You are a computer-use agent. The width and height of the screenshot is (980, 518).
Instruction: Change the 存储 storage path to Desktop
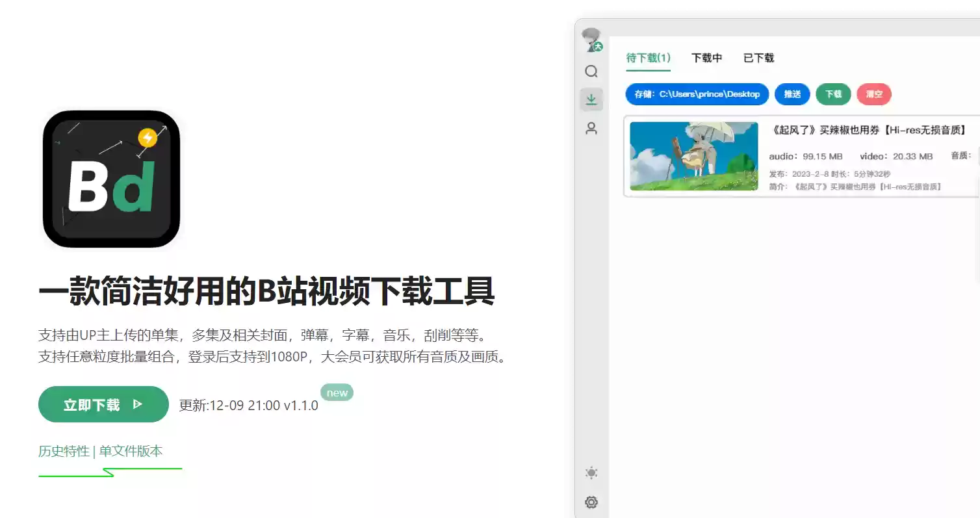[696, 94]
